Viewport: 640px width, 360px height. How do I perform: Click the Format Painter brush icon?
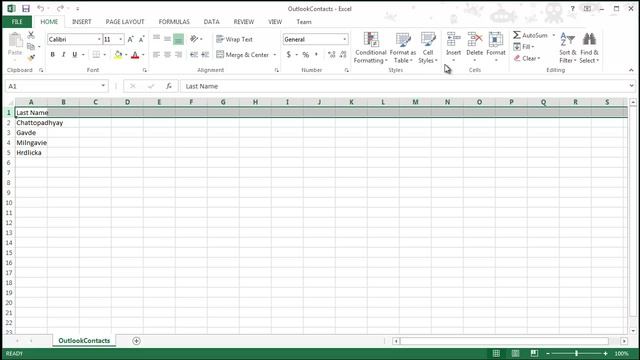[31, 58]
